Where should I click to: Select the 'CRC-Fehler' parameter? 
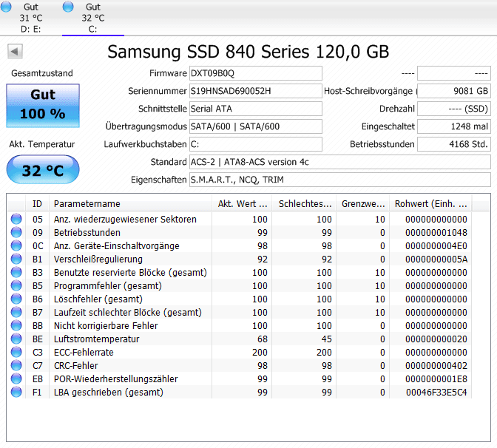pos(76,366)
